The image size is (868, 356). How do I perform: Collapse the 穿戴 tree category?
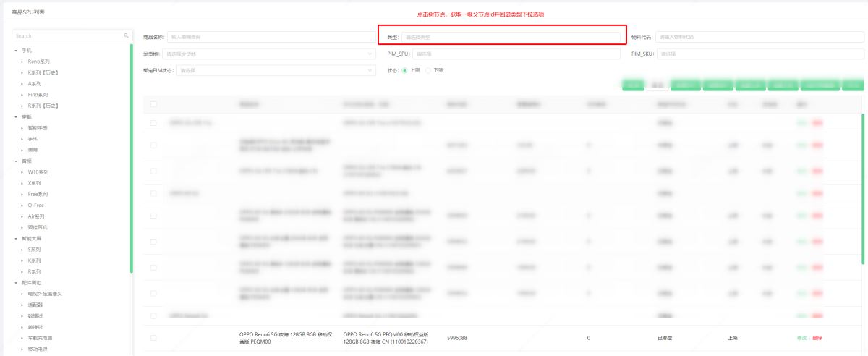coord(17,116)
